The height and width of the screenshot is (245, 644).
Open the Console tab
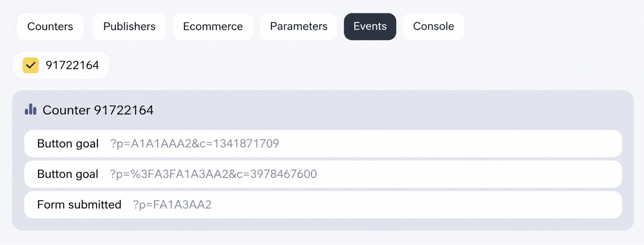tap(433, 26)
